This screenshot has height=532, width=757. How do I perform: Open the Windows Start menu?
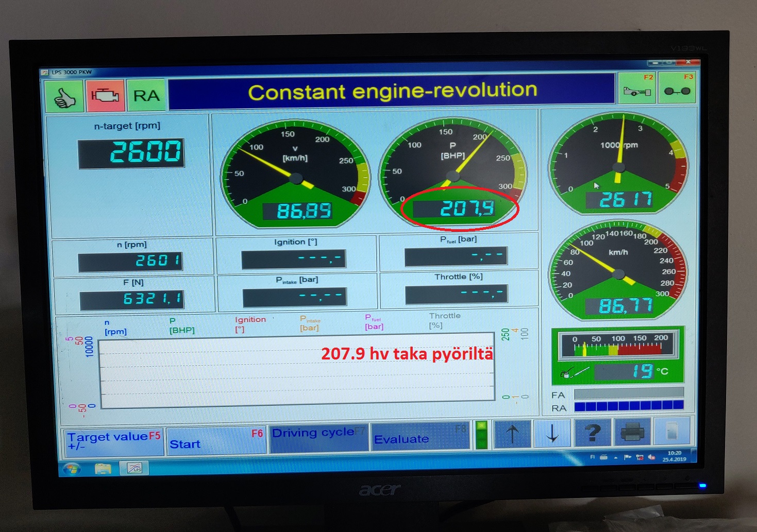point(72,469)
